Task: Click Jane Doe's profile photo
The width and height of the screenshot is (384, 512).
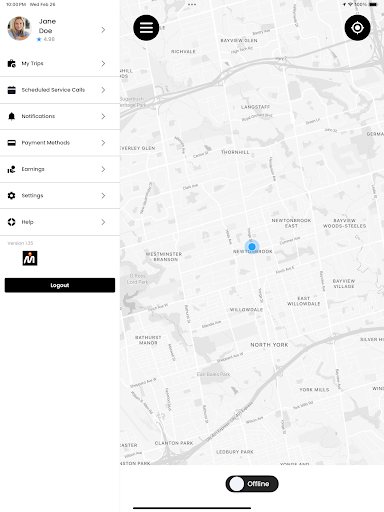Action: [x=19, y=28]
